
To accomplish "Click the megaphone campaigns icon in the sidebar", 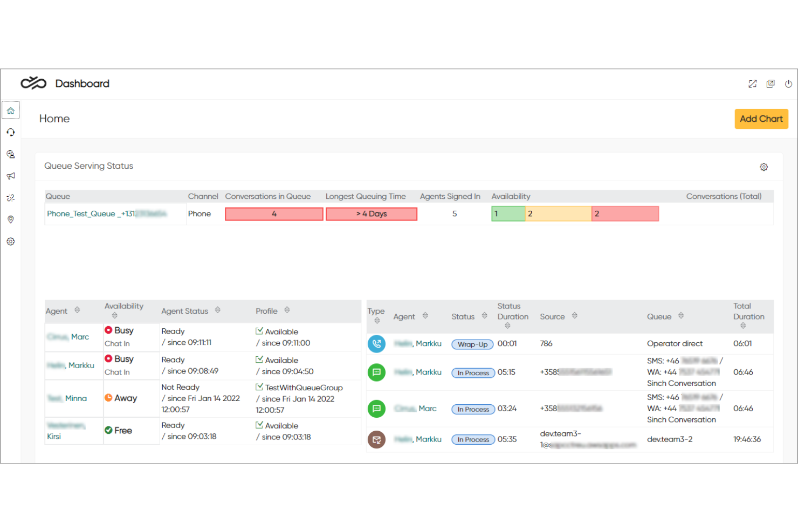I will click(10, 176).
